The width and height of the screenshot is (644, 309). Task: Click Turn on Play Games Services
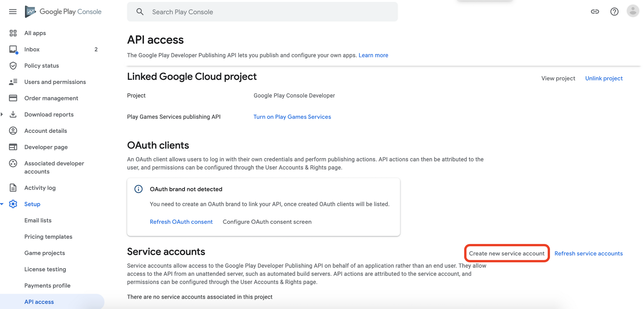click(x=292, y=117)
